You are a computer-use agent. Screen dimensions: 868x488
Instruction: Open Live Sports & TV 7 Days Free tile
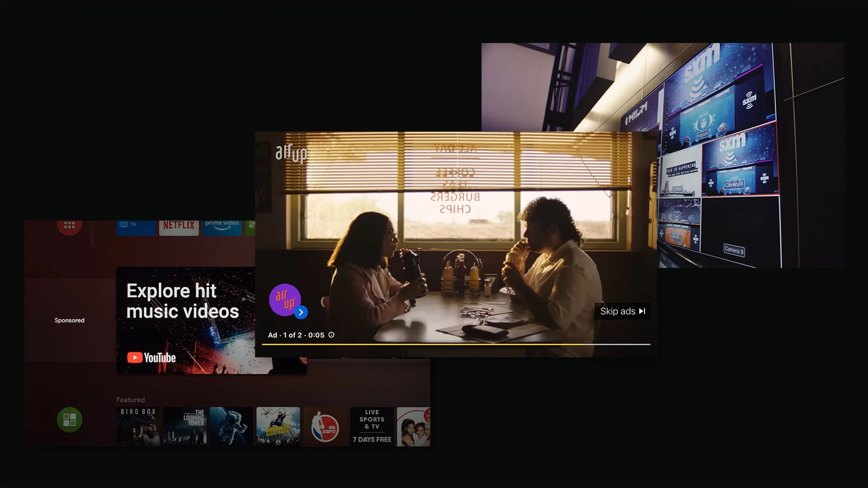point(372,427)
